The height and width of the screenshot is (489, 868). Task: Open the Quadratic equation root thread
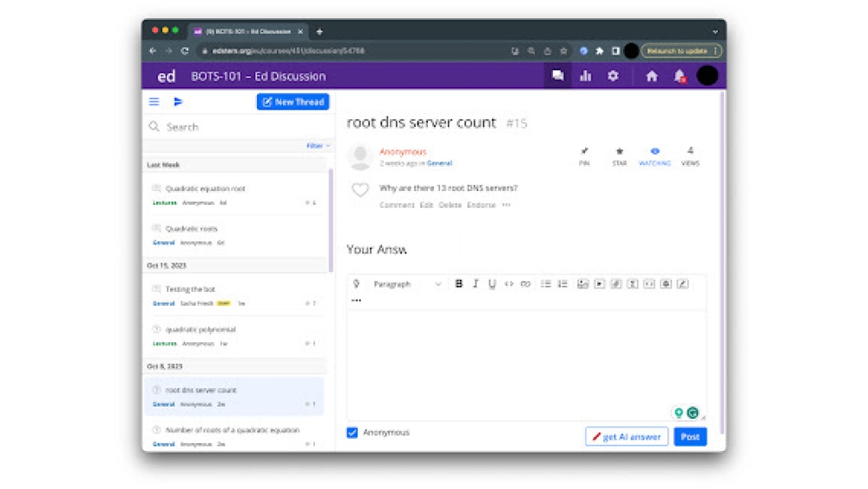pyautogui.click(x=234, y=195)
